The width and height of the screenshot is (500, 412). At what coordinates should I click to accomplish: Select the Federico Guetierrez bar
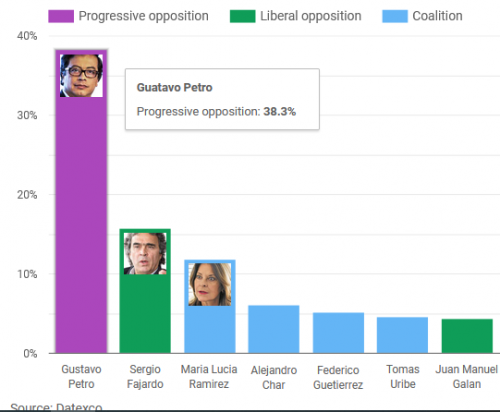click(338, 333)
